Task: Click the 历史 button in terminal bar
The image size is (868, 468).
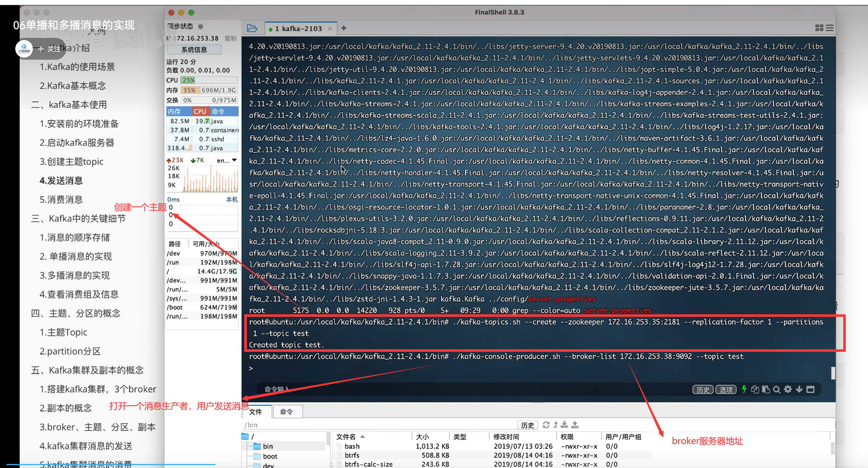Action: (x=702, y=390)
